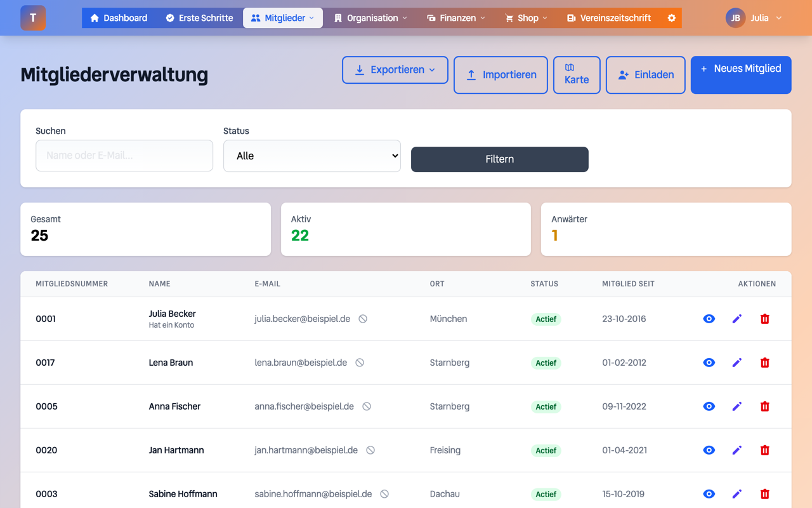
Task: Edit member Anna Fischer pencil icon
Action: (737, 406)
